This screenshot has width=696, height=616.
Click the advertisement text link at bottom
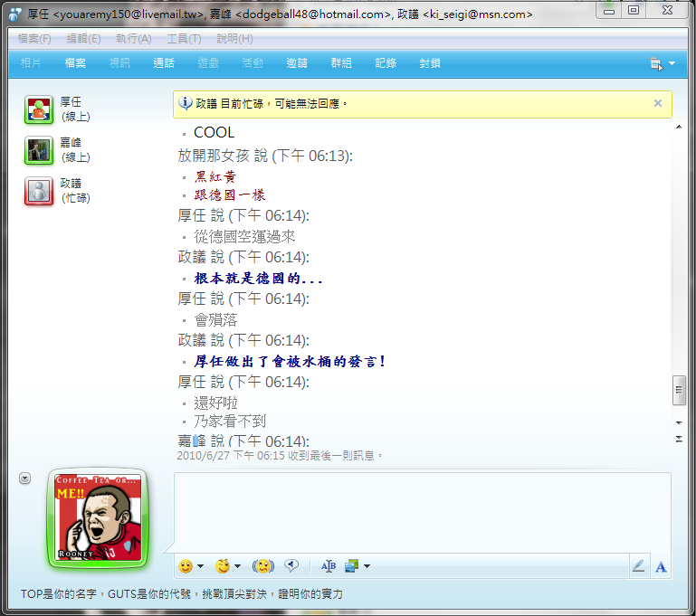182,593
